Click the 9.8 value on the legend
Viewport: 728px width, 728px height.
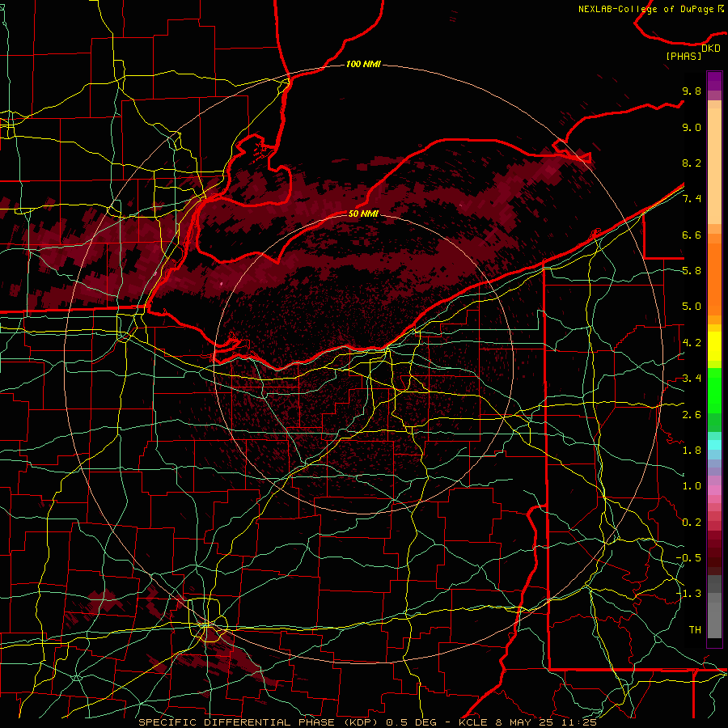click(692, 91)
